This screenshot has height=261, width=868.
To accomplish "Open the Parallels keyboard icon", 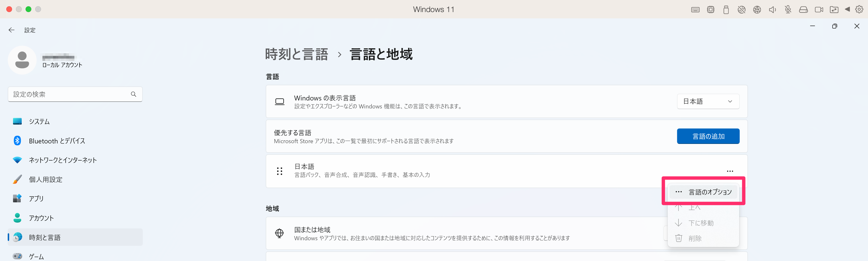I will 695,10.
